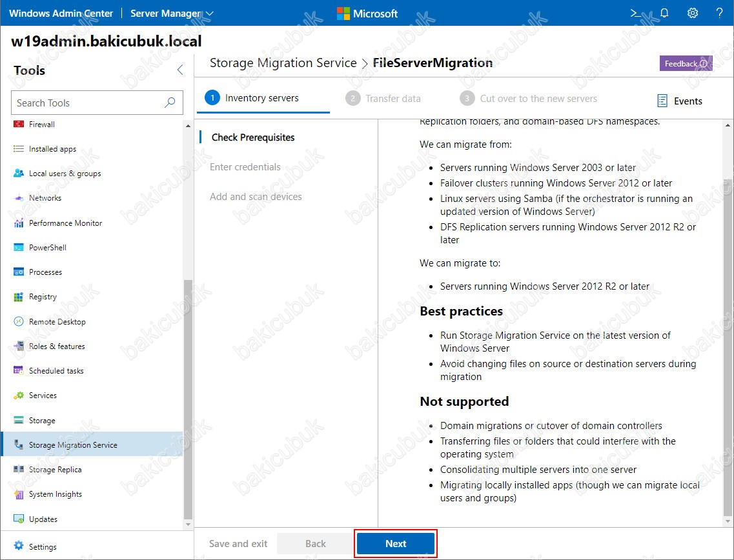Open the Updates tool icon
This screenshot has width=734, height=560.
[x=19, y=519]
